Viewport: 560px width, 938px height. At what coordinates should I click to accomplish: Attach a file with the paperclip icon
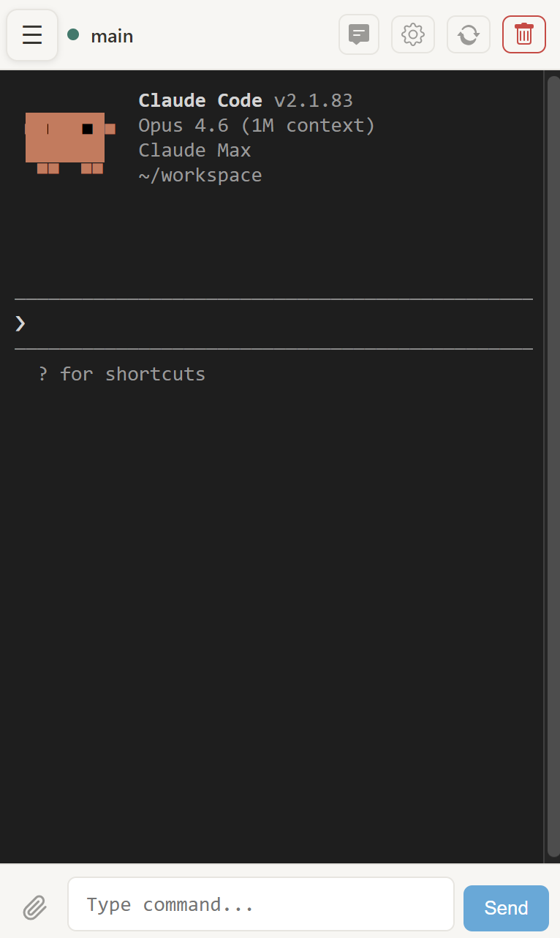[x=34, y=908]
